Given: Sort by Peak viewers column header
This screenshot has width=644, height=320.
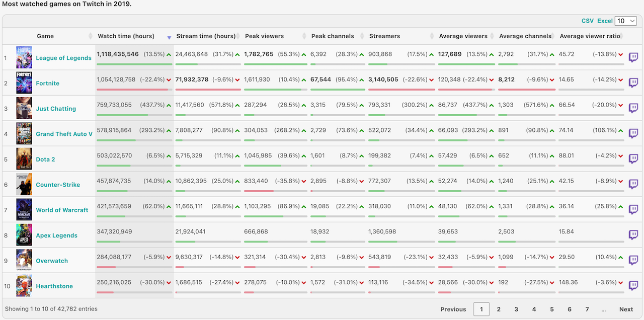Looking at the screenshot, I should [264, 36].
